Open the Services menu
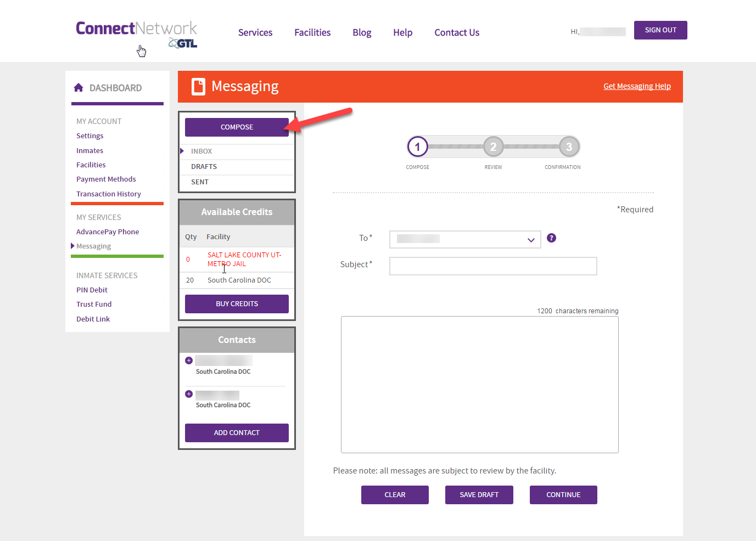 click(x=255, y=33)
